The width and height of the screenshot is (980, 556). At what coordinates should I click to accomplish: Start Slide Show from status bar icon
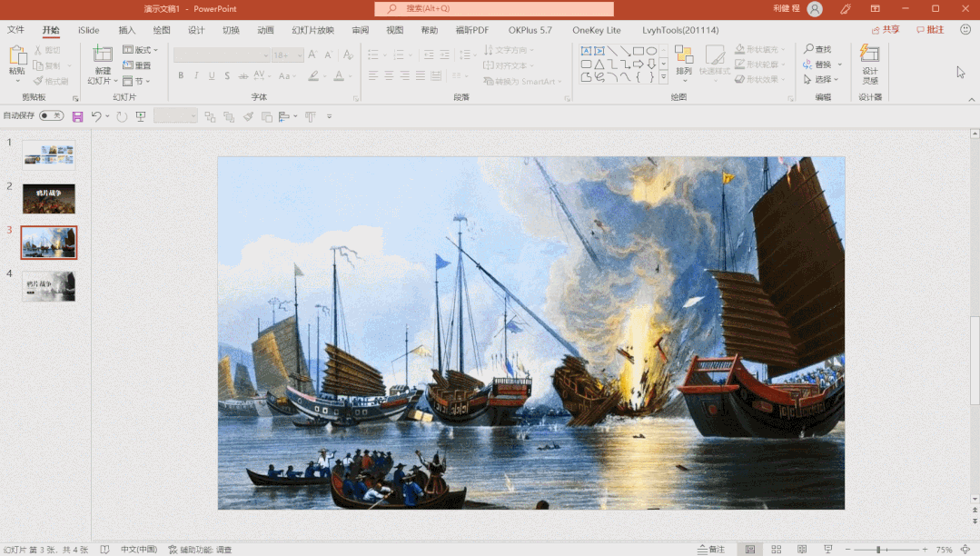(x=828, y=549)
